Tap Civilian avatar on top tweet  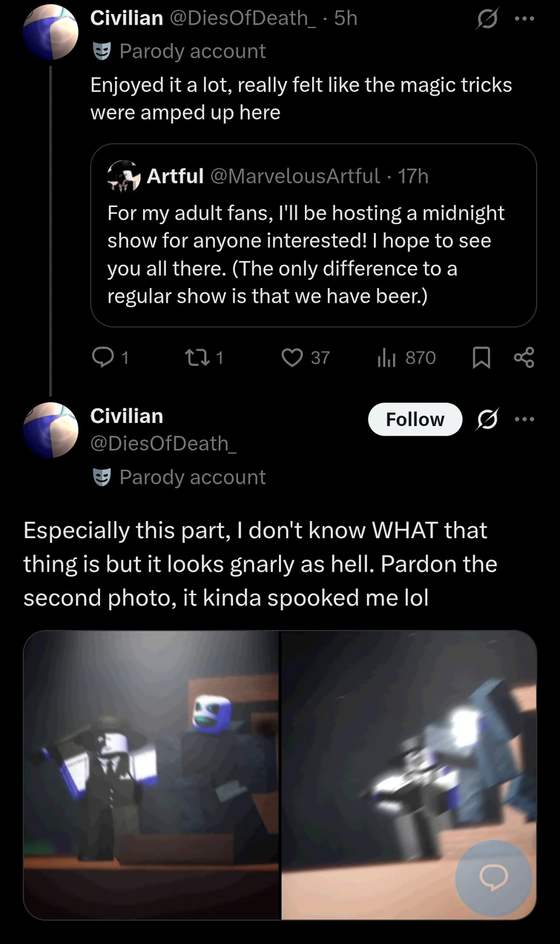(50, 32)
